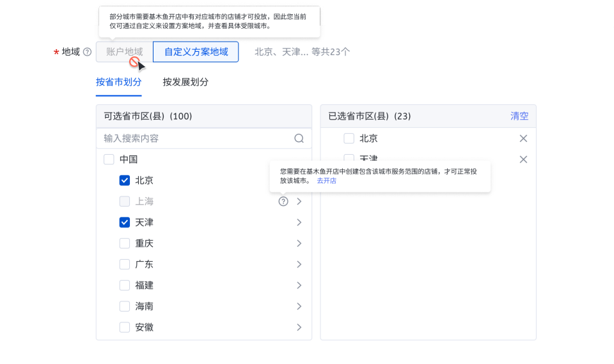Expand the 福建 province chevron

point(299,285)
